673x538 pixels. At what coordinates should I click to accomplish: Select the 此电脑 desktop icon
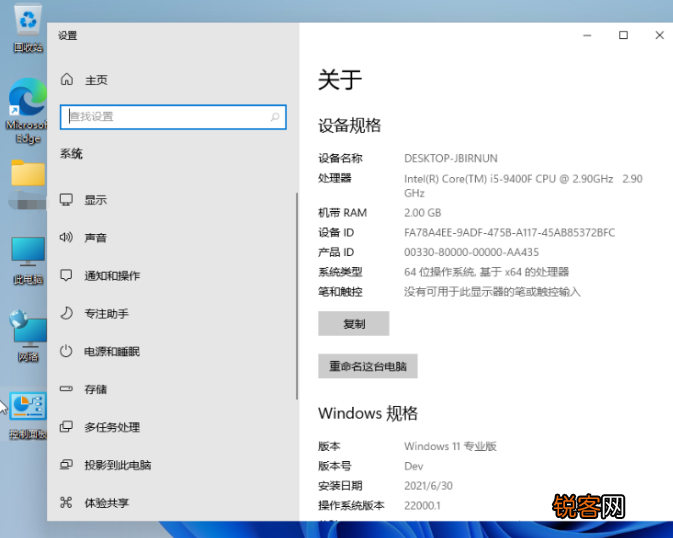point(28,261)
